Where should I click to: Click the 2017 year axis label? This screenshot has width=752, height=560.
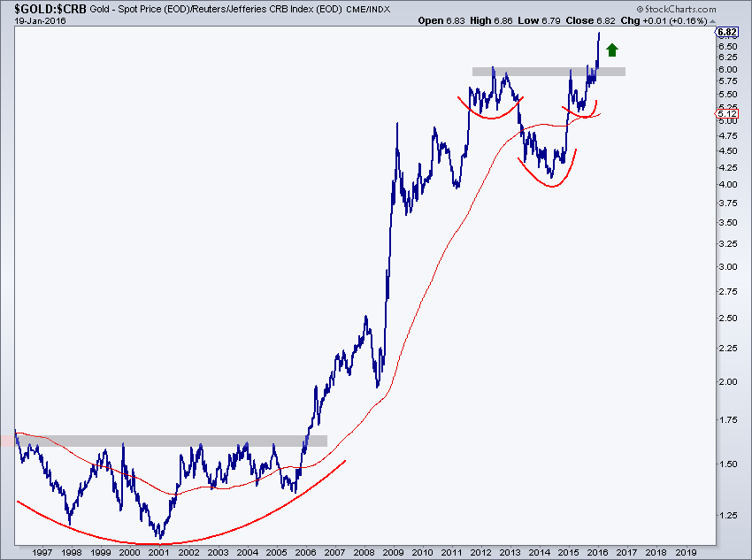click(x=627, y=553)
